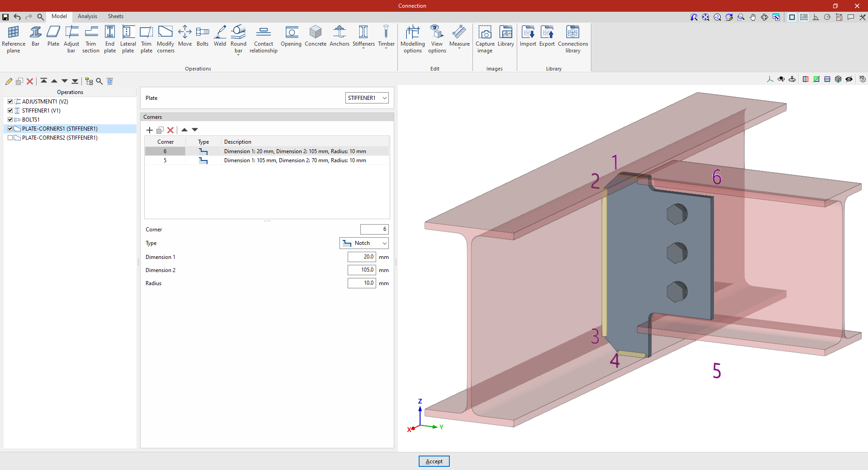
Task: Click the Measure tool
Action: click(x=459, y=36)
